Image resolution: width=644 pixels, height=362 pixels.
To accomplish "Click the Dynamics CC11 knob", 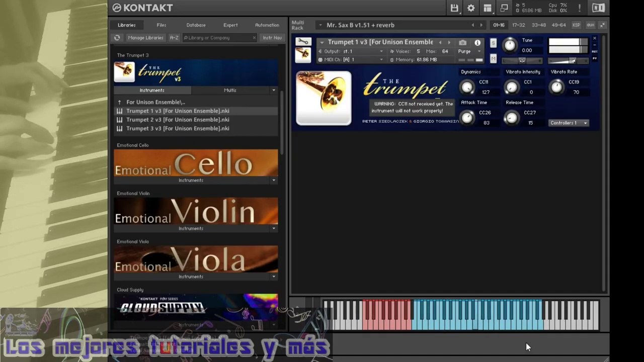I will pyautogui.click(x=467, y=87).
